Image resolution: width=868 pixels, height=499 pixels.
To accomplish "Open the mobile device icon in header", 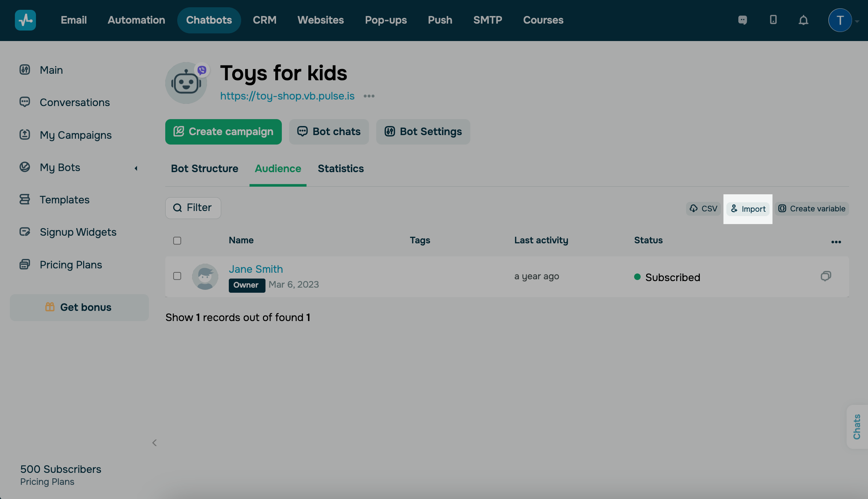I will 773,20.
